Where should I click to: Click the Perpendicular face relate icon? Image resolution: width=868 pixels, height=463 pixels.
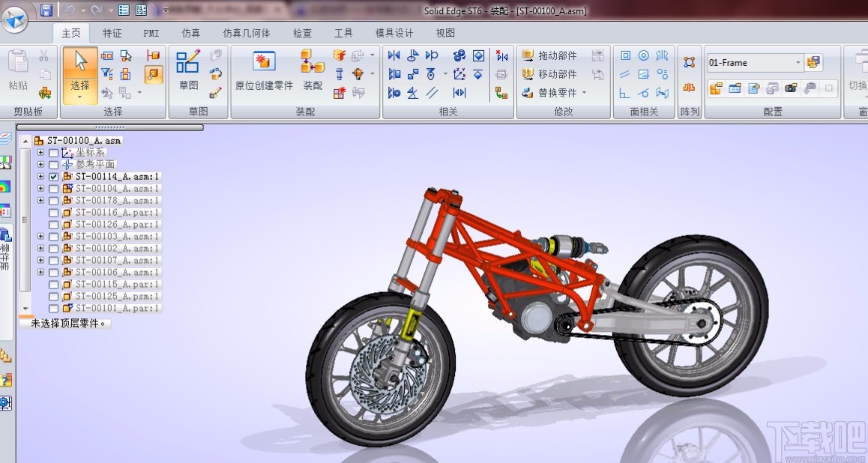[625, 92]
